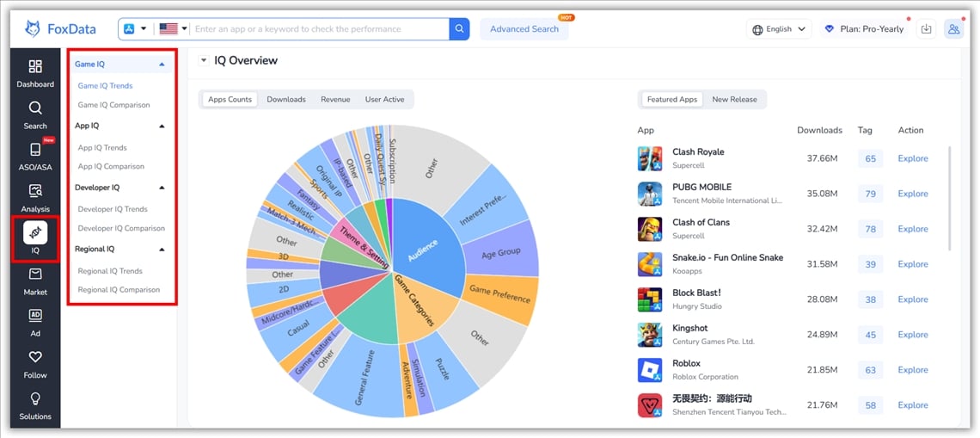This screenshot has height=438, width=980.
Task: Click the Advanced Search button
Action: [524, 29]
